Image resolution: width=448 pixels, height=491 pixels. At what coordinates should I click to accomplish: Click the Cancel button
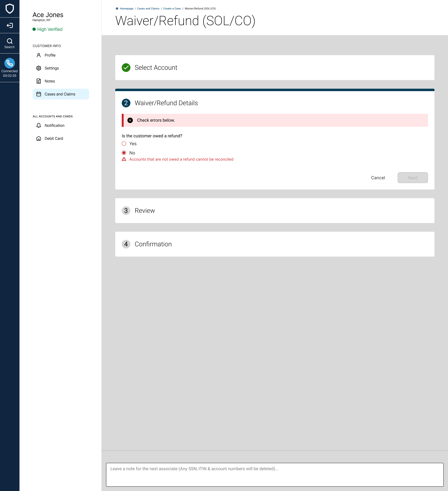pos(378,178)
